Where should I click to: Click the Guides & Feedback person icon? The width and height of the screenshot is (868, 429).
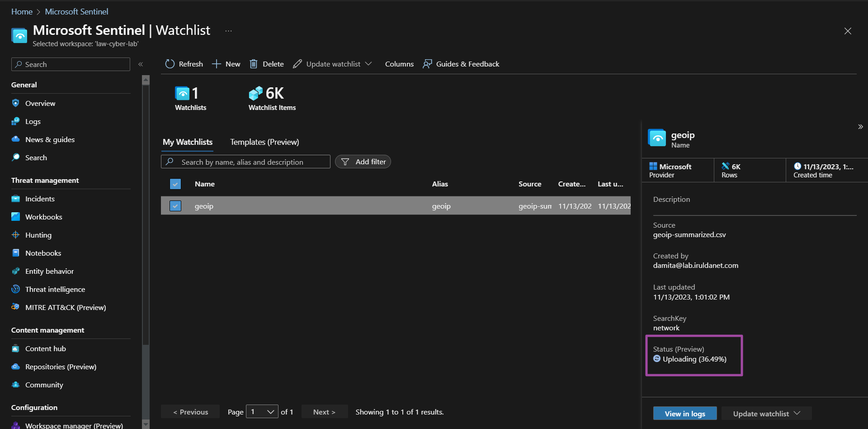(427, 64)
